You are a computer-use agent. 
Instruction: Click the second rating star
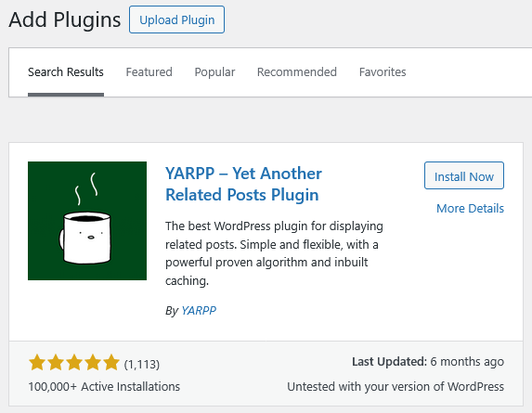56,363
